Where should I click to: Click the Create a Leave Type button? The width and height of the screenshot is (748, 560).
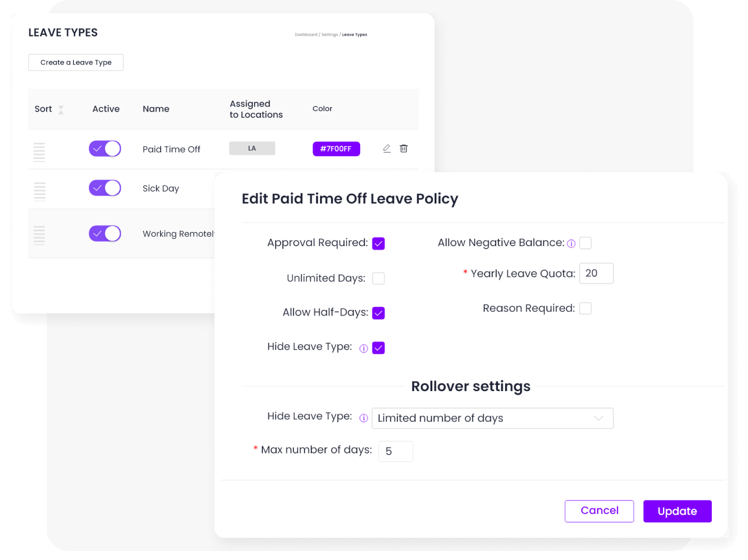click(x=76, y=62)
